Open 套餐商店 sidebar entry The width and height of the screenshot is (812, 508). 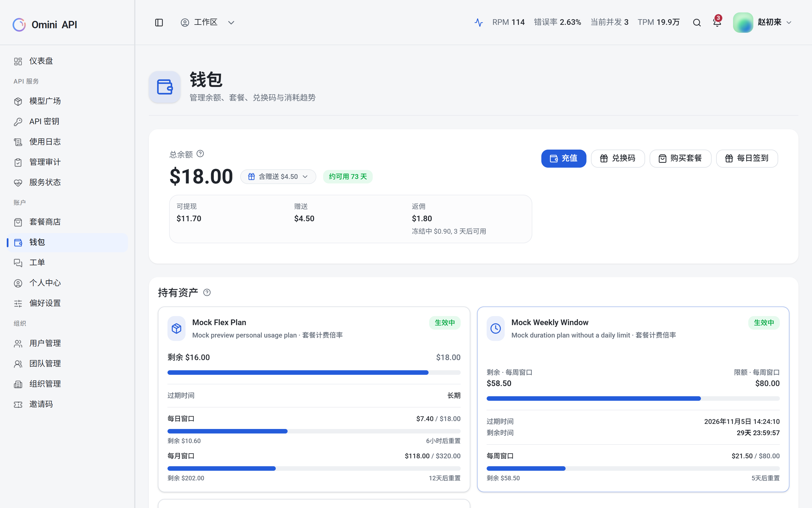point(67,222)
